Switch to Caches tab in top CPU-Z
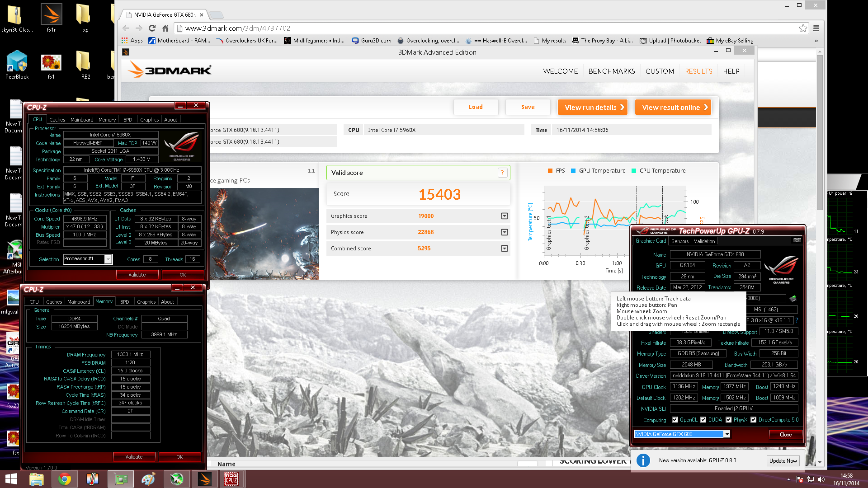 point(57,120)
